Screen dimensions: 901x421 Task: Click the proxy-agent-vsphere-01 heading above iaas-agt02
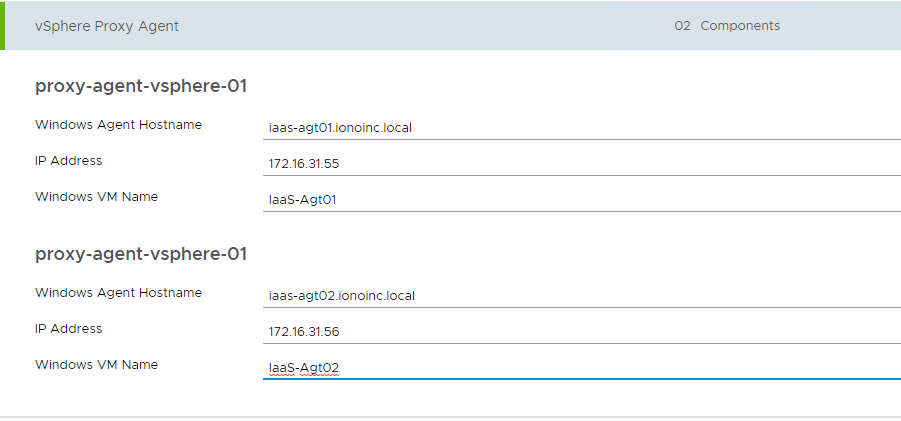point(141,254)
